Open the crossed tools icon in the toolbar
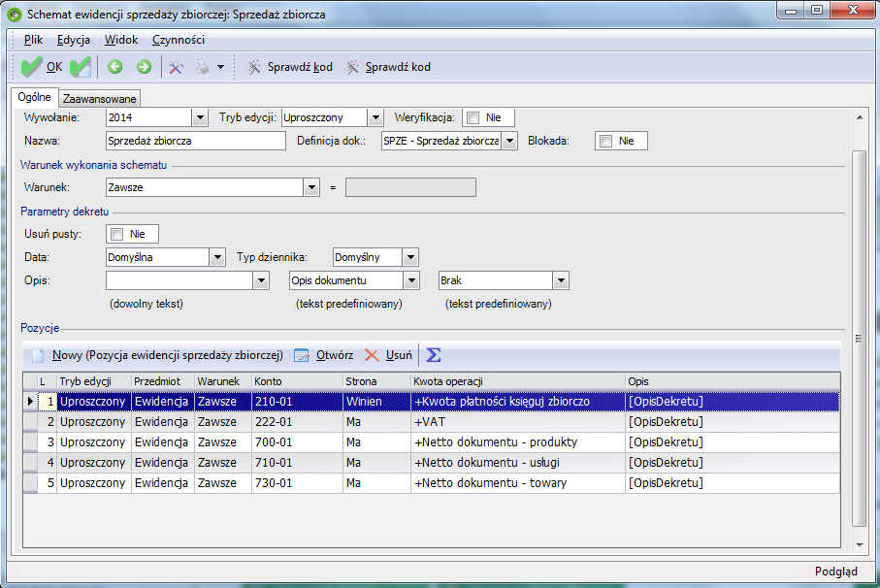 (177, 67)
